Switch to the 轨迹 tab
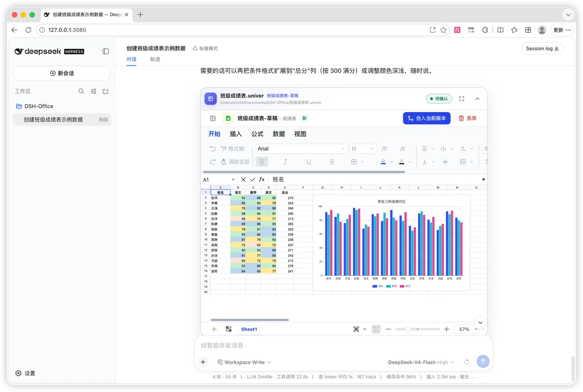The height and width of the screenshot is (392, 583). coord(155,59)
